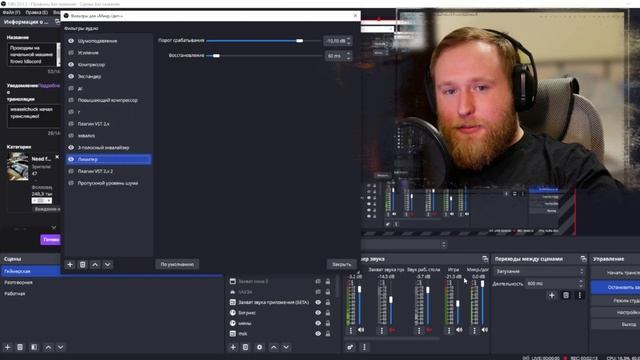Mute the Игра mixer channel speaker
The image size is (640, 360).
tap(459, 330)
